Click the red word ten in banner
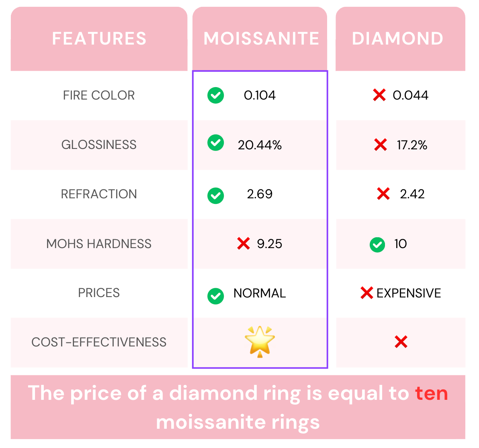The image size is (479, 448). point(431,393)
